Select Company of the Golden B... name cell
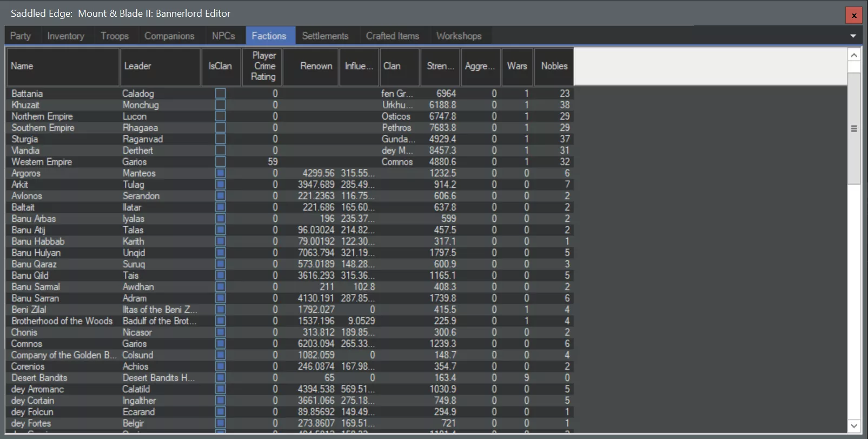This screenshot has width=868, height=439. point(64,355)
